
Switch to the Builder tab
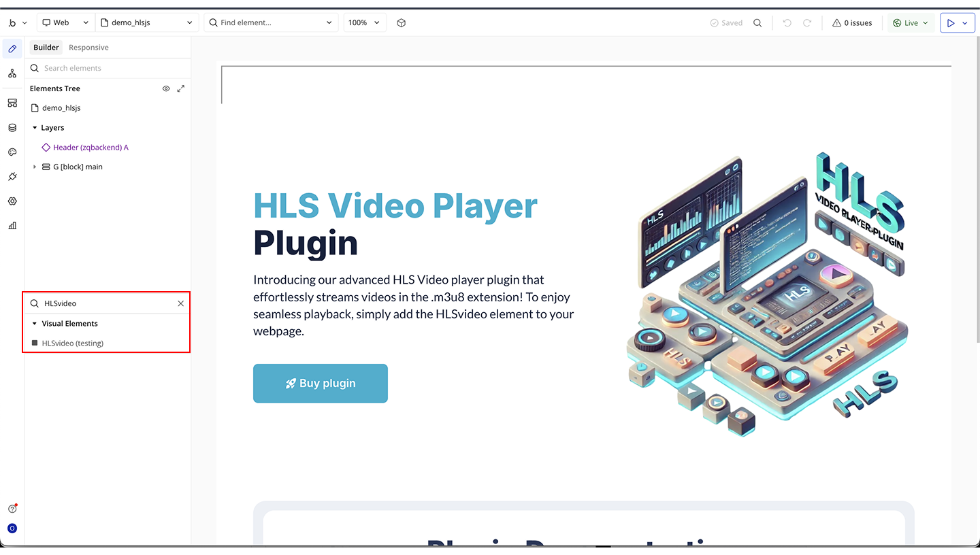(x=46, y=48)
